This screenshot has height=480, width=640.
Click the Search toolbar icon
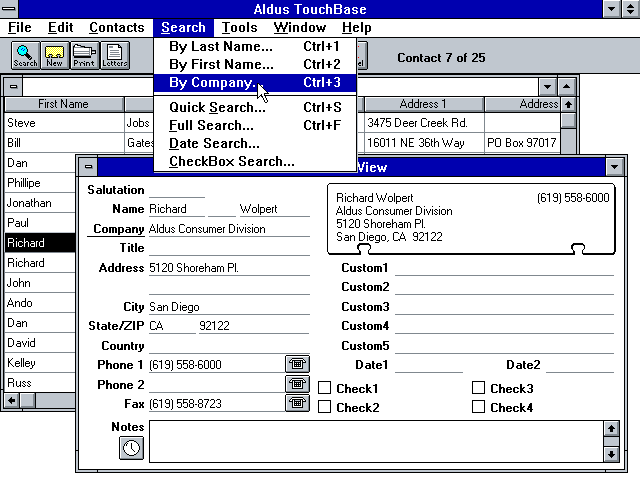pyautogui.click(x=25, y=56)
